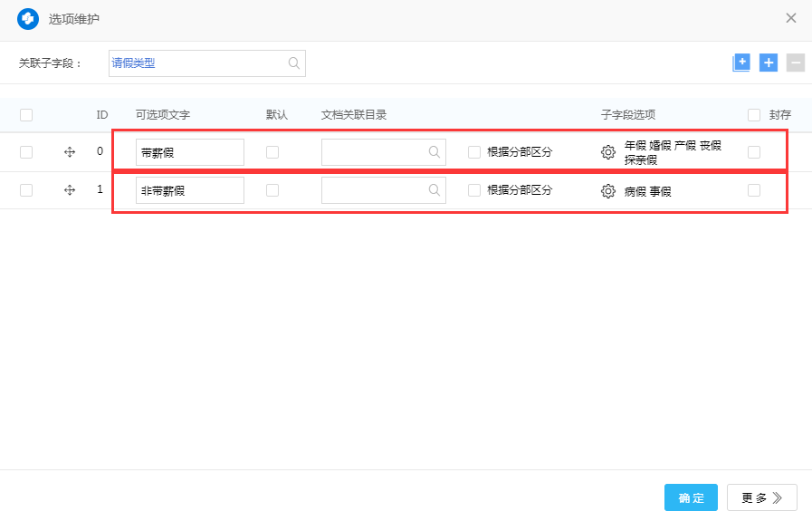Toggle the 封存 header checkbox
The width and height of the screenshot is (812, 521).
point(754,115)
